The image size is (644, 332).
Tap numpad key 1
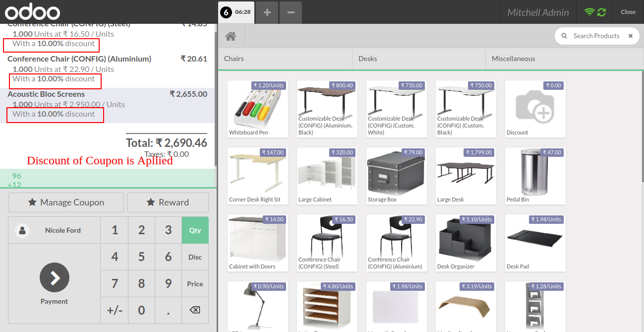tap(115, 230)
